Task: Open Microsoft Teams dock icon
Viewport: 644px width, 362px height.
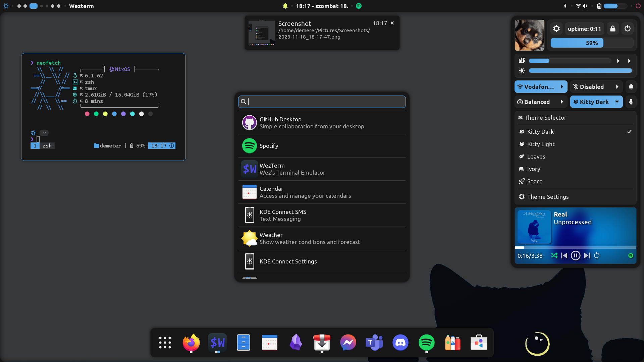Action: [374, 343]
